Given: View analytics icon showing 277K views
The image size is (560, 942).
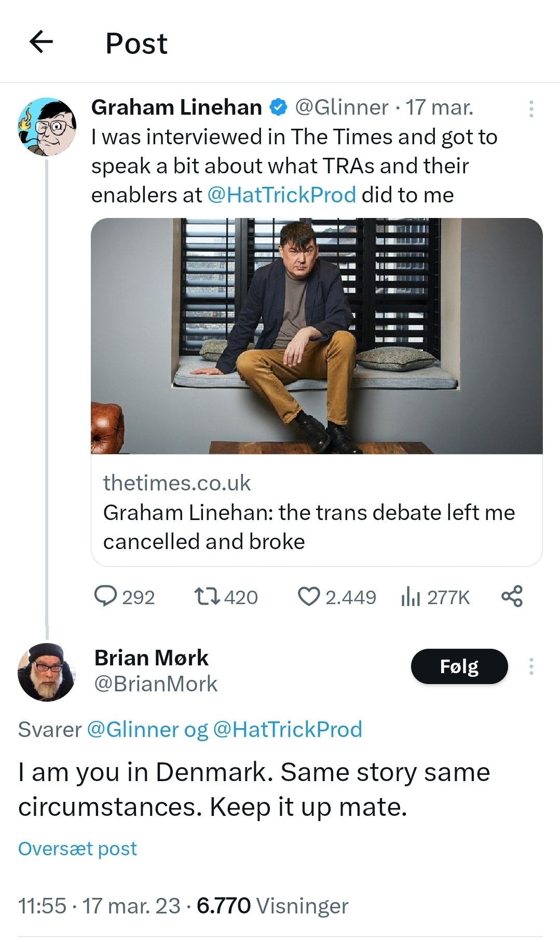Looking at the screenshot, I should click(410, 597).
